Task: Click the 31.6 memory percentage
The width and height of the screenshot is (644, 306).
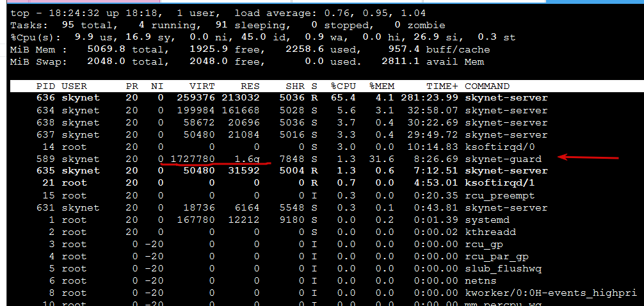Action: [x=382, y=159]
